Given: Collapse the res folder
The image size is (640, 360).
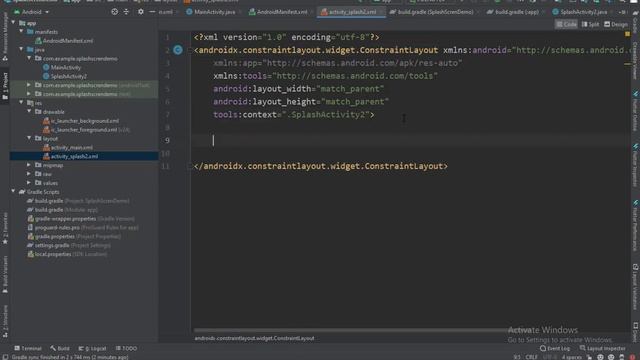Looking at the screenshot, I should click(x=21, y=103).
